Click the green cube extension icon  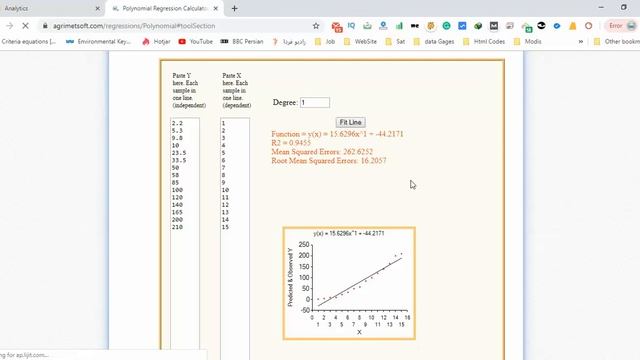click(x=478, y=26)
